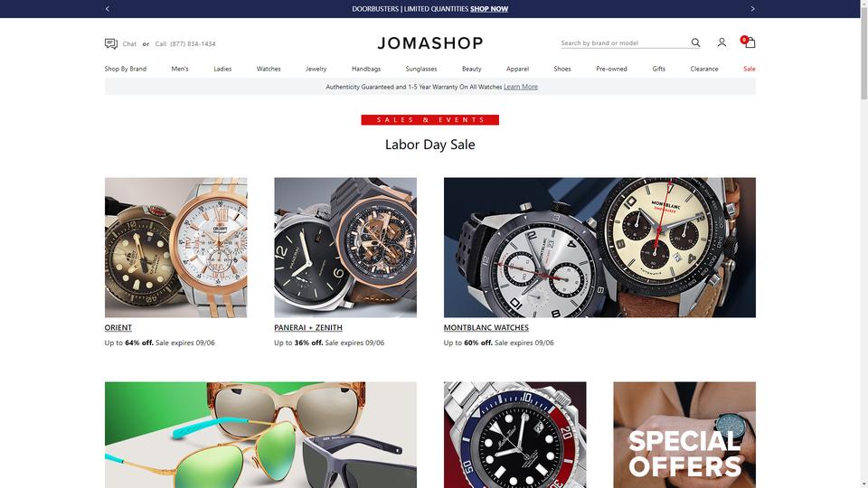Expand the Watches menu
This screenshot has width=868, height=488.
tap(269, 70)
